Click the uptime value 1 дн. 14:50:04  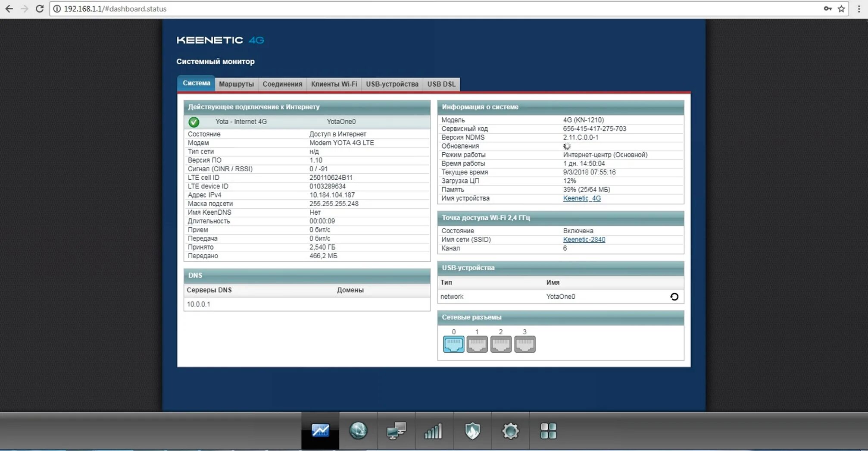(584, 163)
